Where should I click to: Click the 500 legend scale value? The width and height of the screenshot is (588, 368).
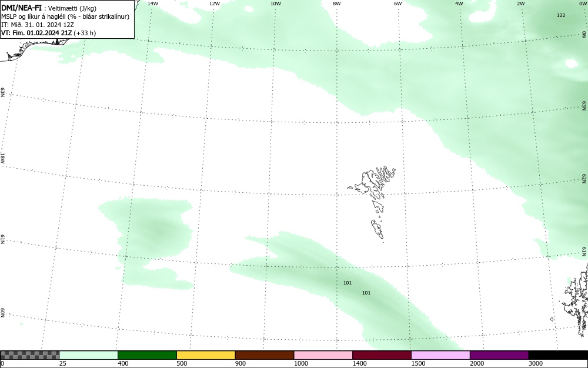182,363
